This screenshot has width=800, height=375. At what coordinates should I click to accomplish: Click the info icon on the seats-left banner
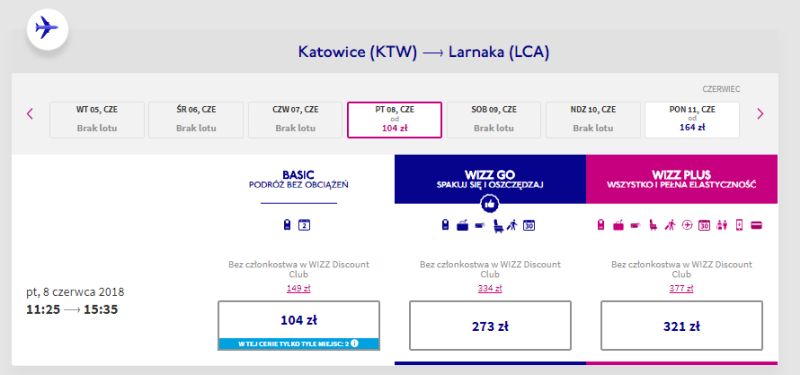[354, 343]
